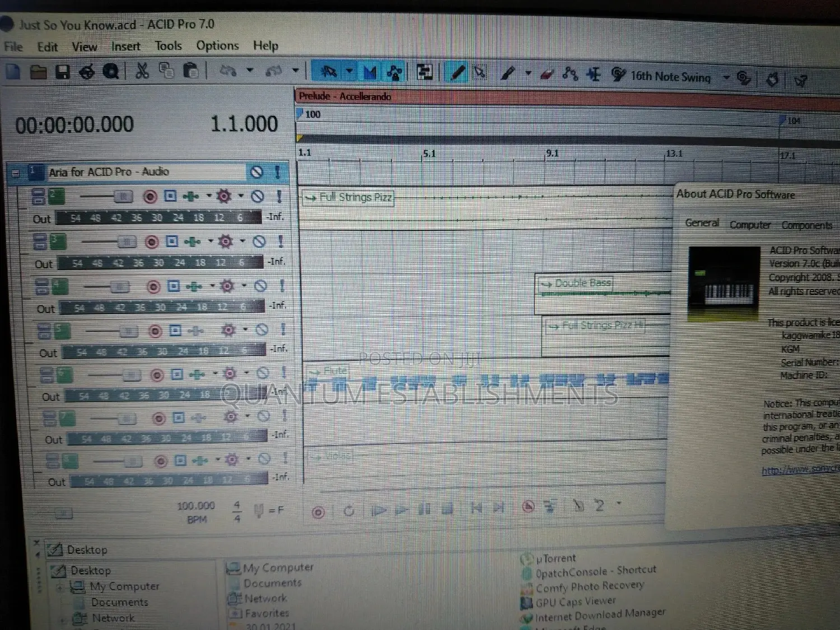Open the track 3 FX dropdown arrow
The image size is (840, 630).
pos(242,241)
